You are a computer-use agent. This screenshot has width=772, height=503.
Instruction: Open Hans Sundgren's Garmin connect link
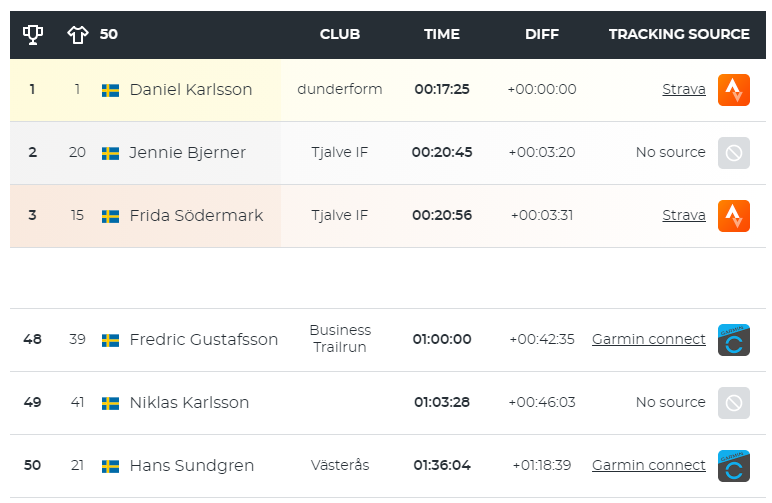pyautogui.click(x=648, y=465)
